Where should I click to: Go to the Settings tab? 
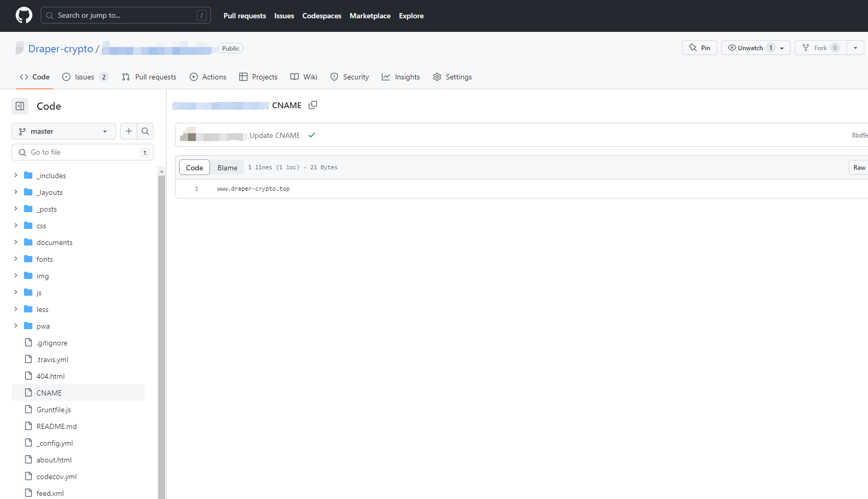click(452, 77)
